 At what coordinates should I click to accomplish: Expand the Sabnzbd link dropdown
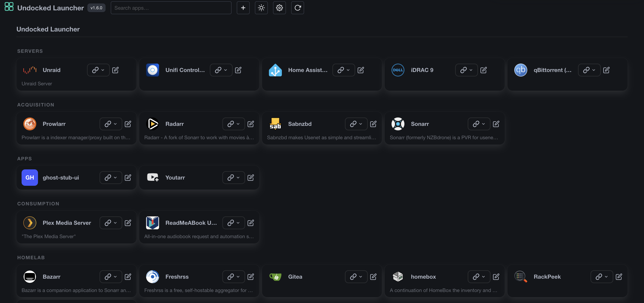coord(356,124)
